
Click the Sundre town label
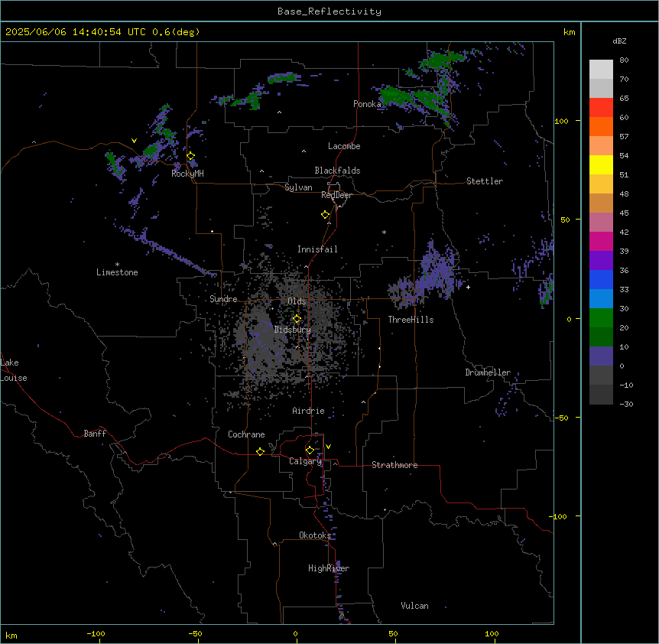pyautogui.click(x=223, y=299)
